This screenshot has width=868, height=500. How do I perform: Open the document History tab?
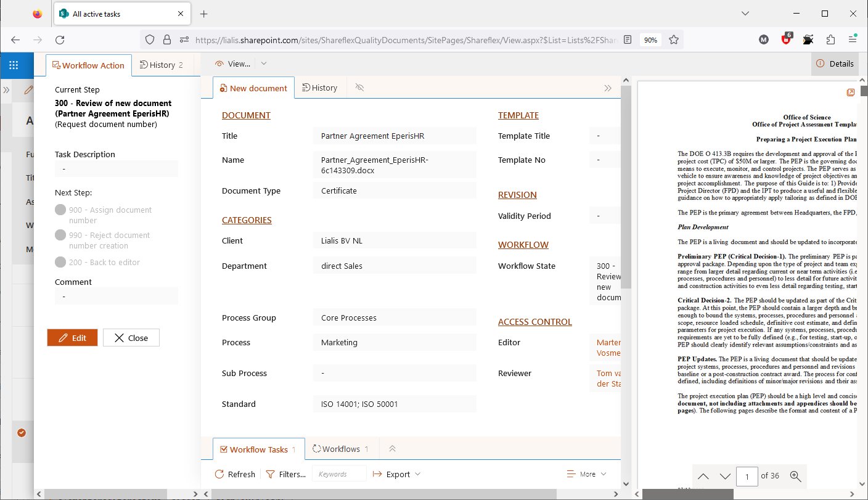[320, 88]
